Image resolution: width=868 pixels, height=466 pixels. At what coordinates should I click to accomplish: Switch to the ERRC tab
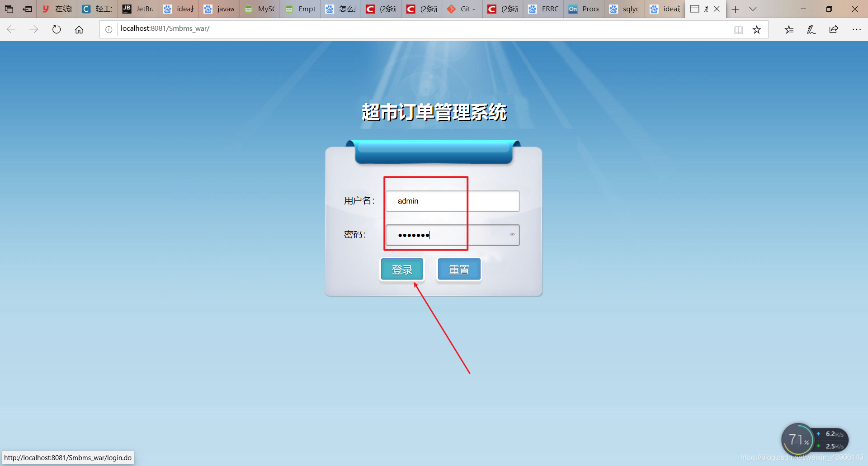pos(545,9)
